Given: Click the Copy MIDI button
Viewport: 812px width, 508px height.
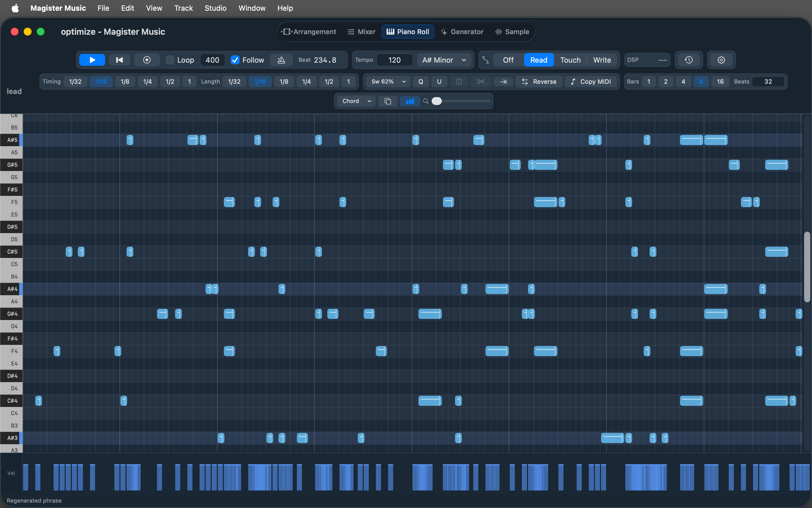Looking at the screenshot, I should (591, 82).
